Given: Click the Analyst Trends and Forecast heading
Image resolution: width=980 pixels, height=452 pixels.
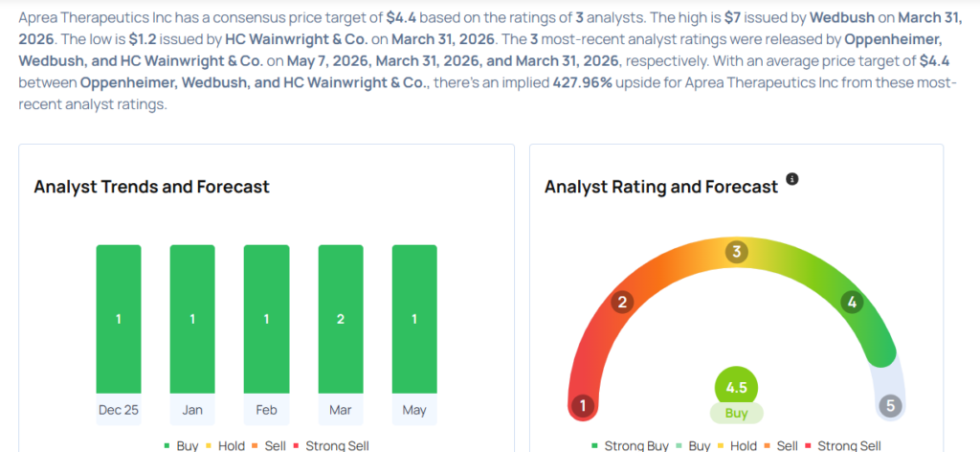Looking at the screenshot, I should (152, 187).
